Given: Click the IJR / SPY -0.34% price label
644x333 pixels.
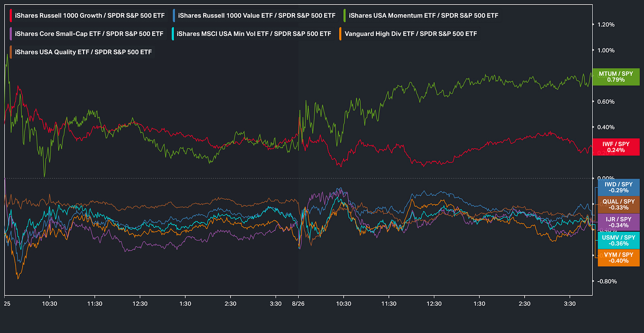Looking at the screenshot, I should pos(618,222).
